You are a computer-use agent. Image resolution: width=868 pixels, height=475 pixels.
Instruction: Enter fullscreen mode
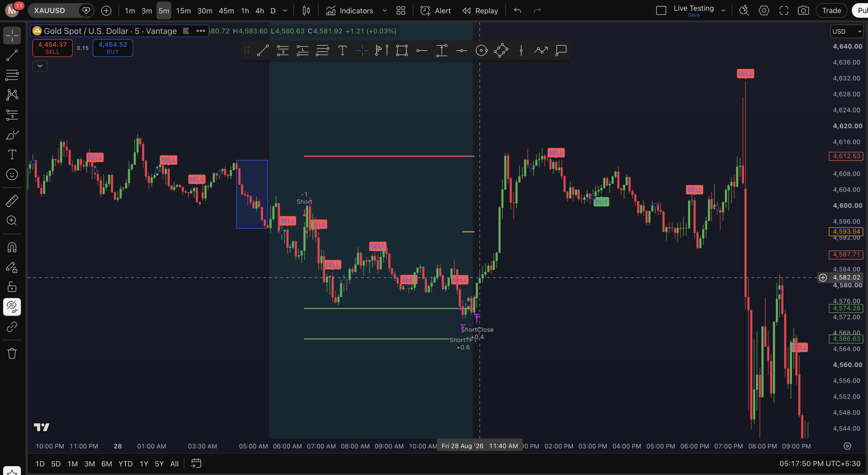pyautogui.click(x=784, y=11)
